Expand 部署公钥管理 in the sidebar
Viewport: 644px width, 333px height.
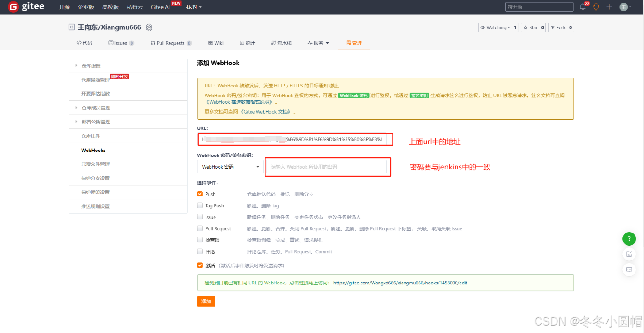pyautogui.click(x=128, y=122)
